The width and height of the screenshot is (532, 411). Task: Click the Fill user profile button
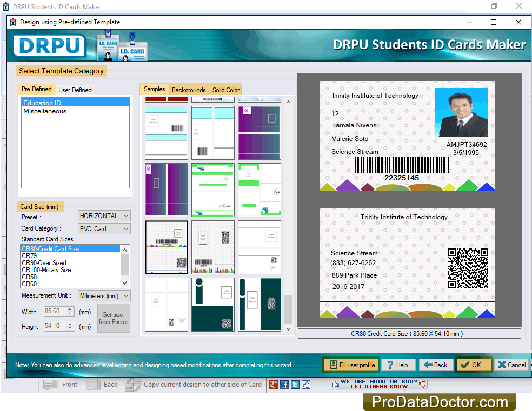[x=351, y=365]
